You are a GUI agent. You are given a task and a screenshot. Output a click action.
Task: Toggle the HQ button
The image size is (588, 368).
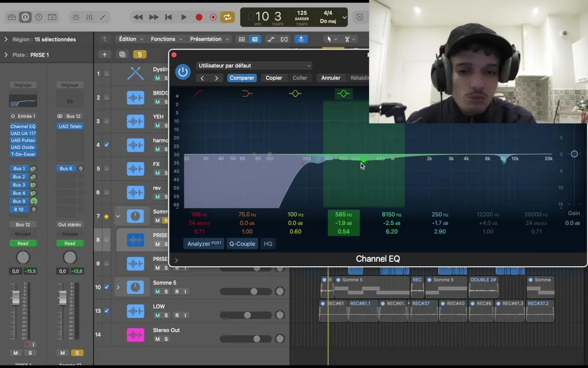pyautogui.click(x=268, y=244)
